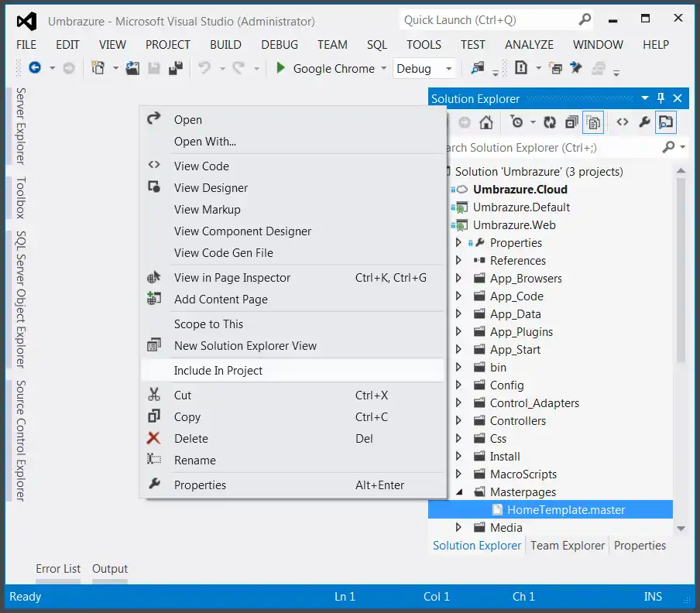This screenshot has height=613, width=700.
Task: Expand the Controllers folder
Action: point(458,420)
